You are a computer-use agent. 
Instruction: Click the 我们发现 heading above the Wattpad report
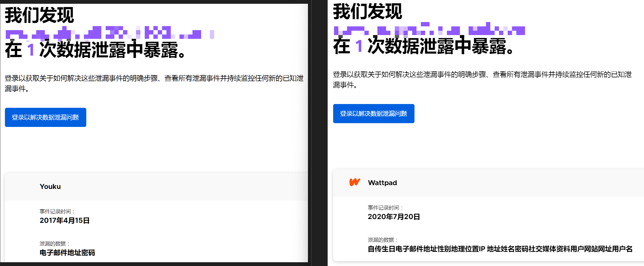coord(368,12)
